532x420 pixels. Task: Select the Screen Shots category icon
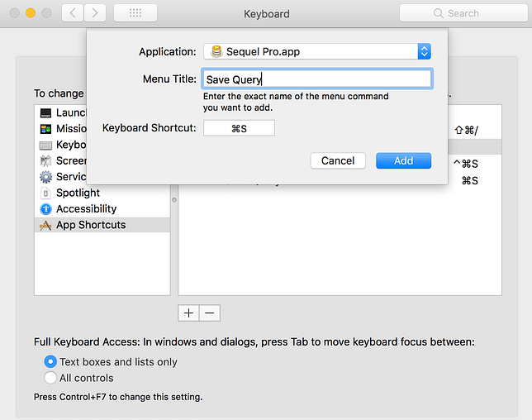[45, 161]
